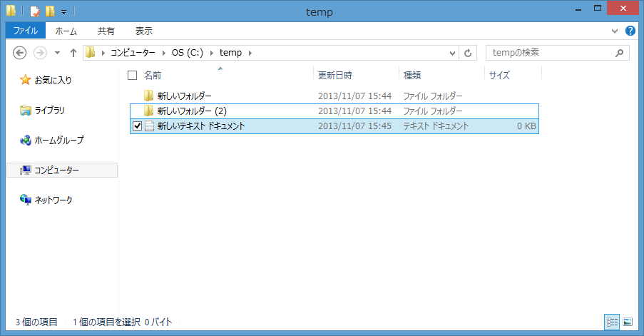Open the Help question mark icon
The width and height of the screenshot is (644, 336).
[x=630, y=31]
